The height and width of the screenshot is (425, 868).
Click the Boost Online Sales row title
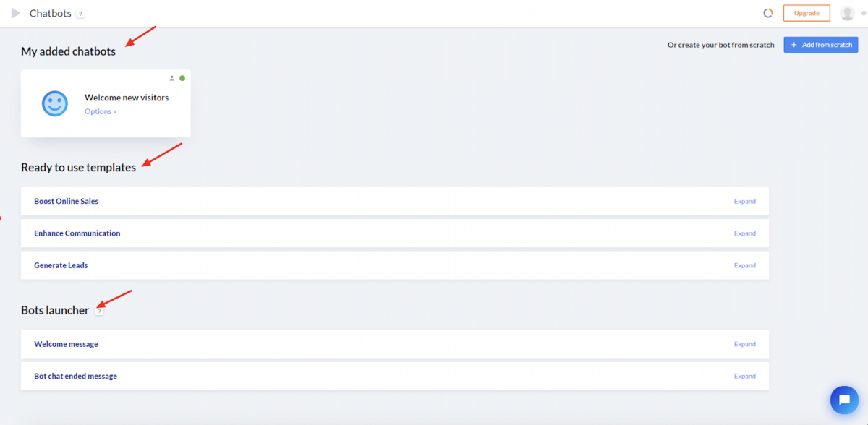click(66, 201)
